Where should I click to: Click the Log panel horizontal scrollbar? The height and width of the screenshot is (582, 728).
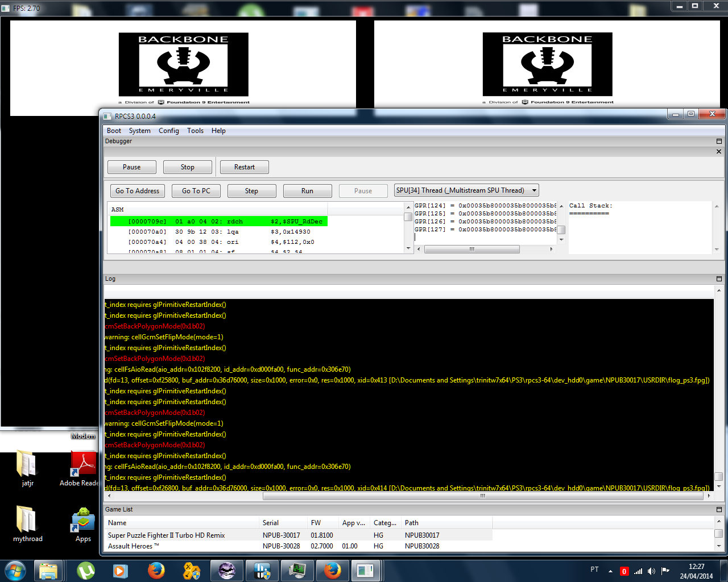point(482,496)
